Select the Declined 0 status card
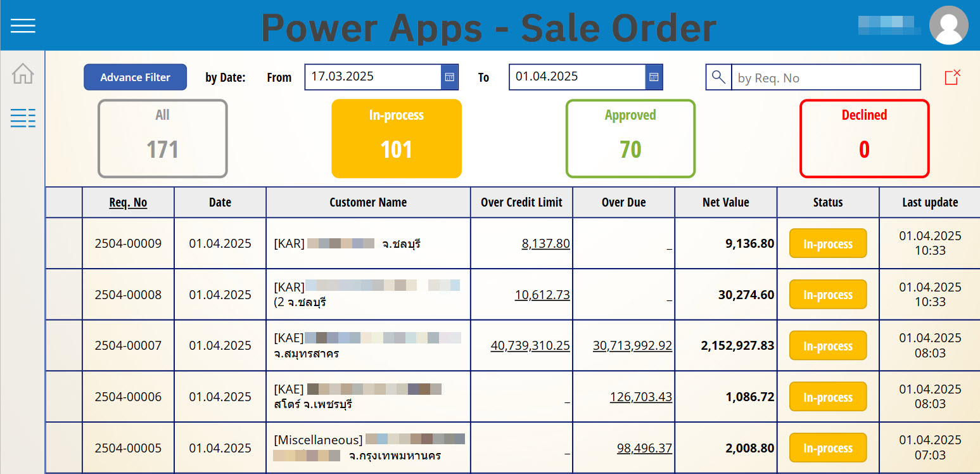The height and width of the screenshot is (474, 980). click(x=864, y=139)
